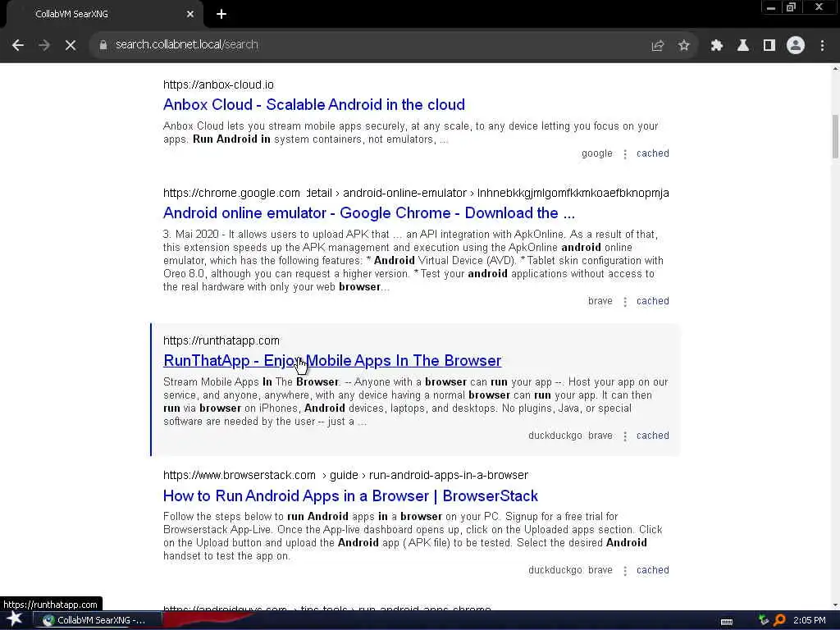Image resolution: width=840 pixels, height=630 pixels.
Task: Open the Extensions puzzle icon
Action: point(717,46)
